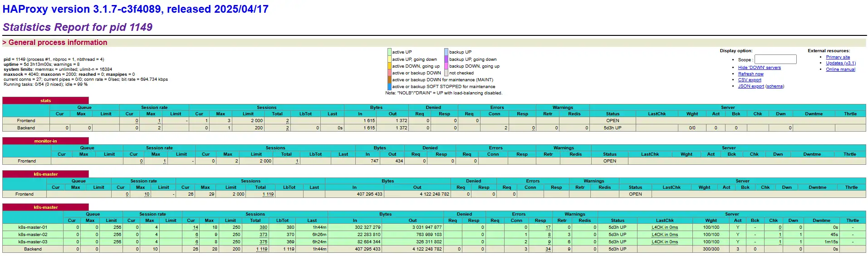This screenshot has width=868, height=256.
Task: Open the JSON export link
Action: coord(751,86)
